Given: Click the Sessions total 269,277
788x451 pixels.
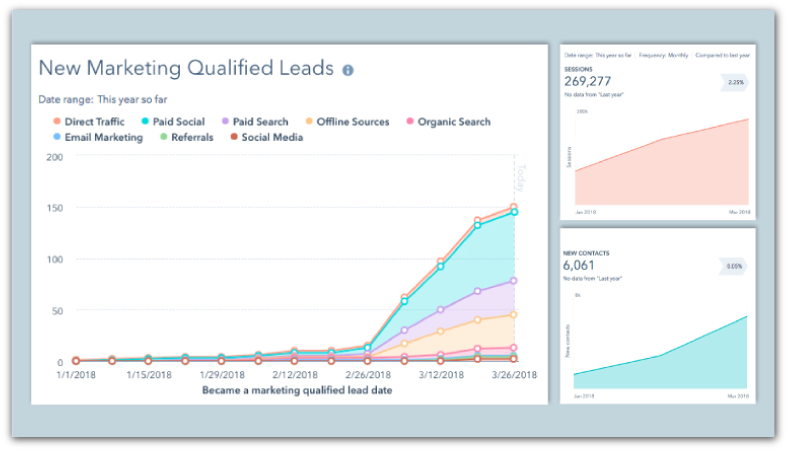Looking at the screenshot, I should (587, 81).
